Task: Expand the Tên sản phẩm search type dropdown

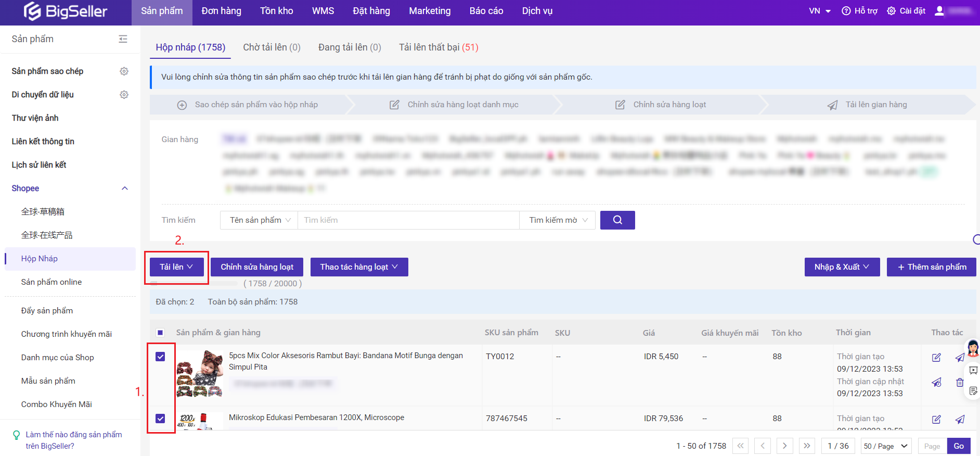Action: [259, 220]
